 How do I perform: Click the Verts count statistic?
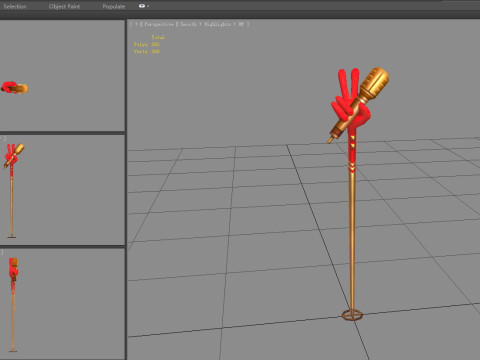[147, 52]
